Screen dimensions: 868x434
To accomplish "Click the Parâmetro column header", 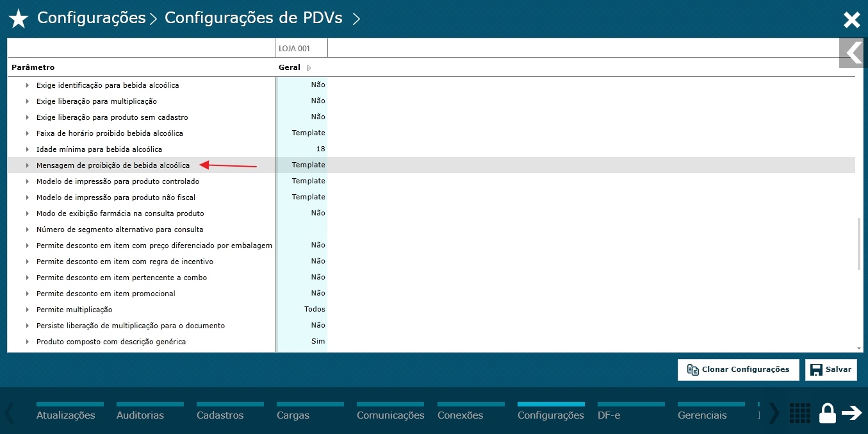I will [x=33, y=67].
